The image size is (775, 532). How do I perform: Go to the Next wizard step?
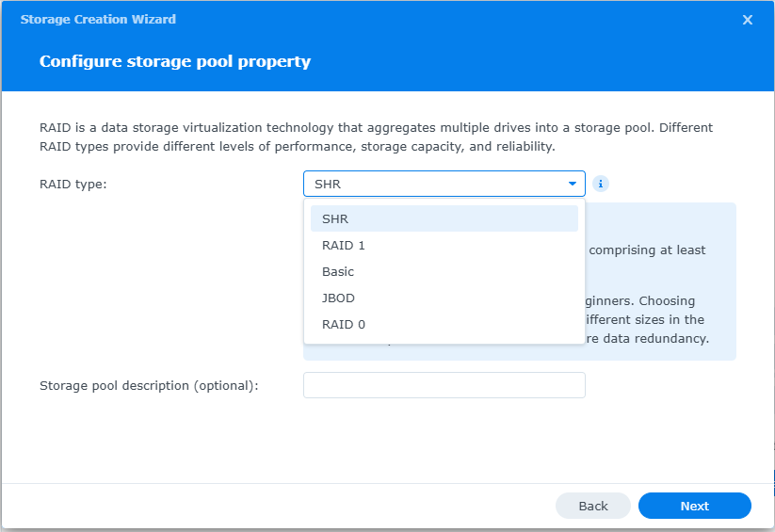pyautogui.click(x=694, y=506)
